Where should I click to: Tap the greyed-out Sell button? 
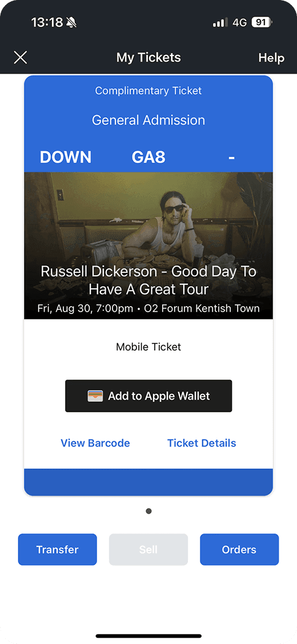[148, 550]
